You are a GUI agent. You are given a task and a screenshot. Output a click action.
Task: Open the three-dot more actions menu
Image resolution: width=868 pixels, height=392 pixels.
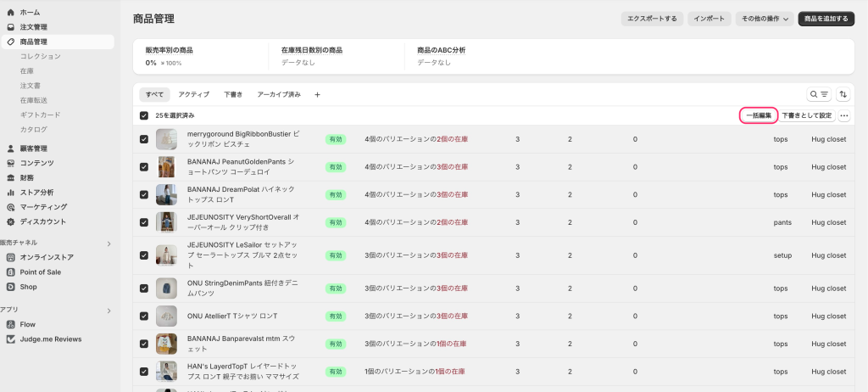coord(843,115)
